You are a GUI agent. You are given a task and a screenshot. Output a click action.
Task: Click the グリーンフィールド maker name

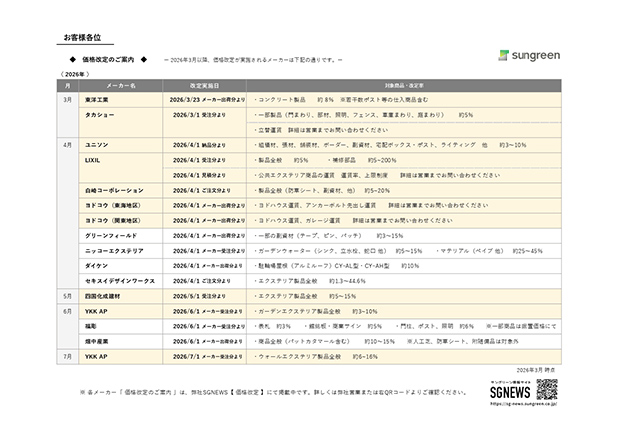click(111, 236)
